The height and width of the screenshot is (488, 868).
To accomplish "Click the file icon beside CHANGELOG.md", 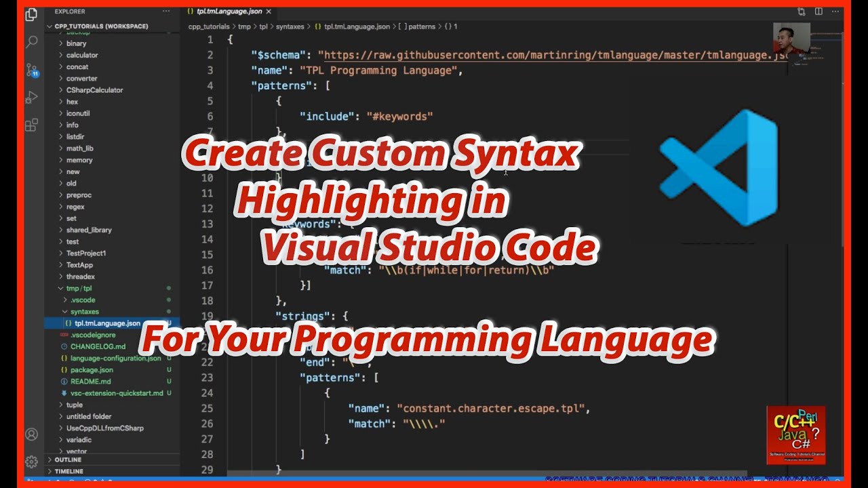I will coord(64,346).
